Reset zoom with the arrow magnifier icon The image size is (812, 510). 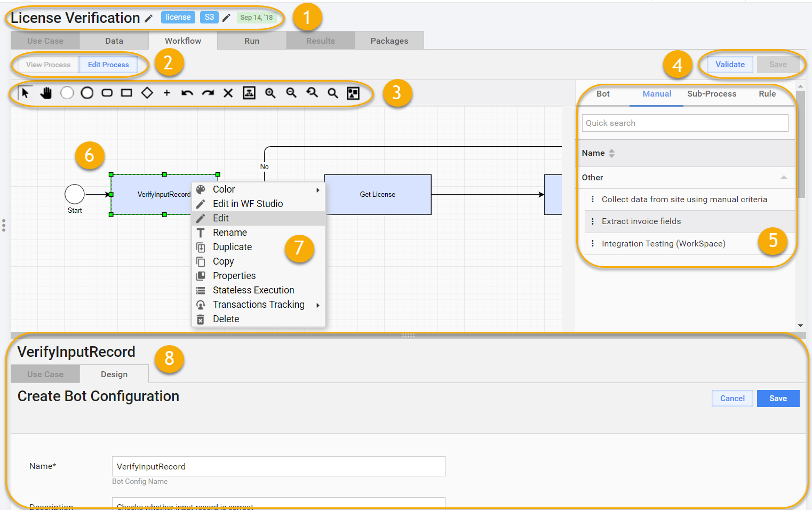click(x=312, y=93)
